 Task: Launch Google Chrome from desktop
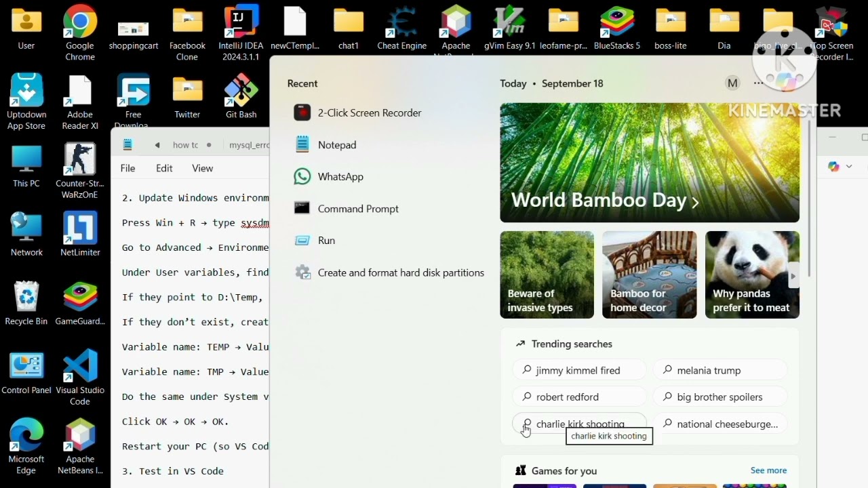pyautogui.click(x=80, y=34)
